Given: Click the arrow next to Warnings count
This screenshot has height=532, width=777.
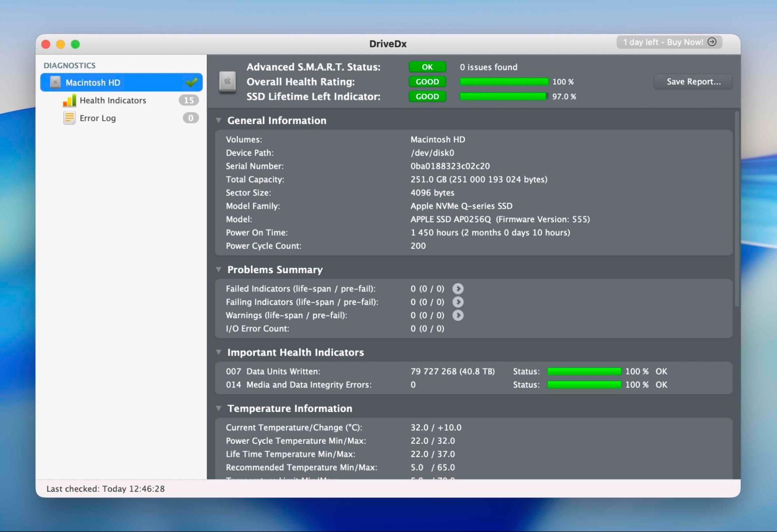Looking at the screenshot, I should [x=457, y=315].
